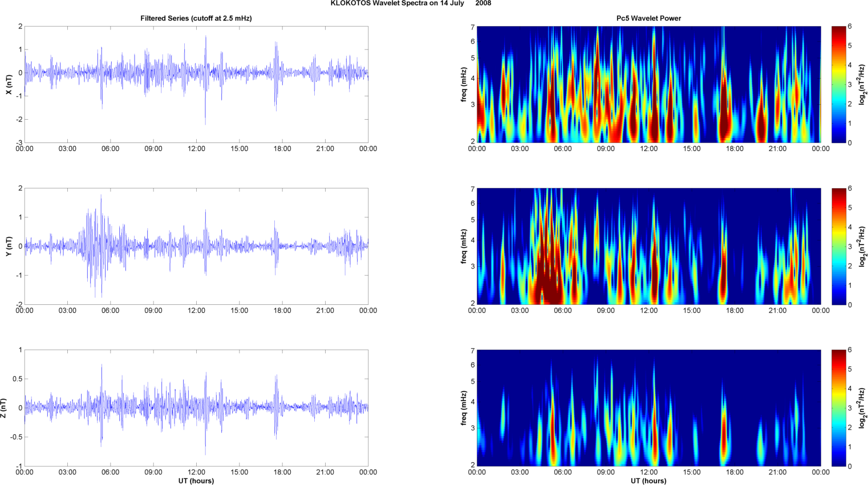Click UT (hours) label under the Z series
This screenshot has height=485, width=868.
click(x=196, y=480)
